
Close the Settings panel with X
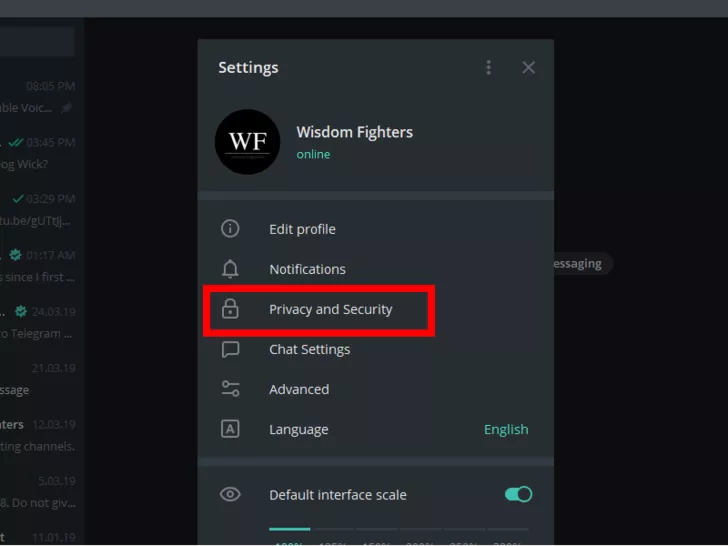pyautogui.click(x=528, y=68)
